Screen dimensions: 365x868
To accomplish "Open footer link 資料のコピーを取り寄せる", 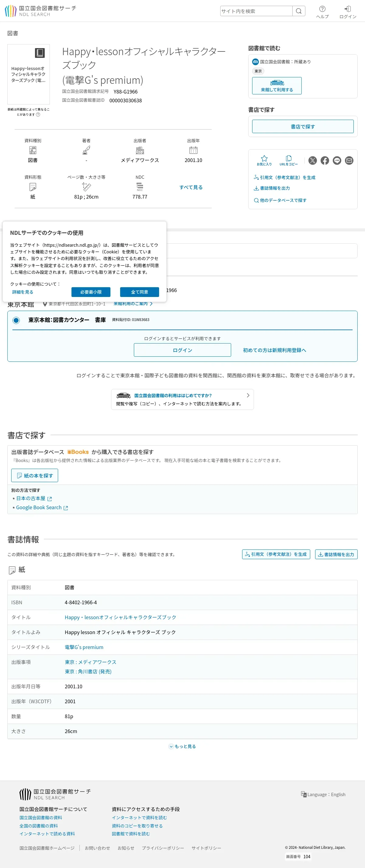I will 137,826.
